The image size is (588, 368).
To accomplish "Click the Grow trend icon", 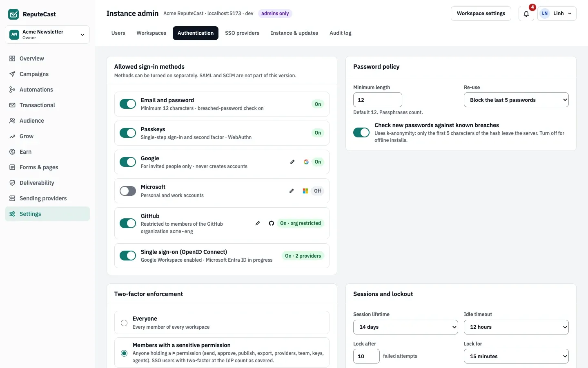I will pyautogui.click(x=12, y=136).
